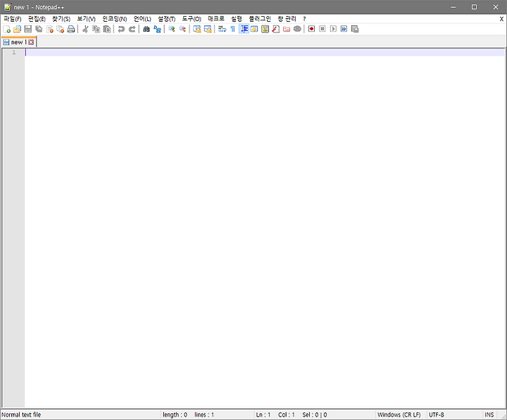Open the 보기(V) menu
This screenshot has width=507, height=420.
coord(86,19)
